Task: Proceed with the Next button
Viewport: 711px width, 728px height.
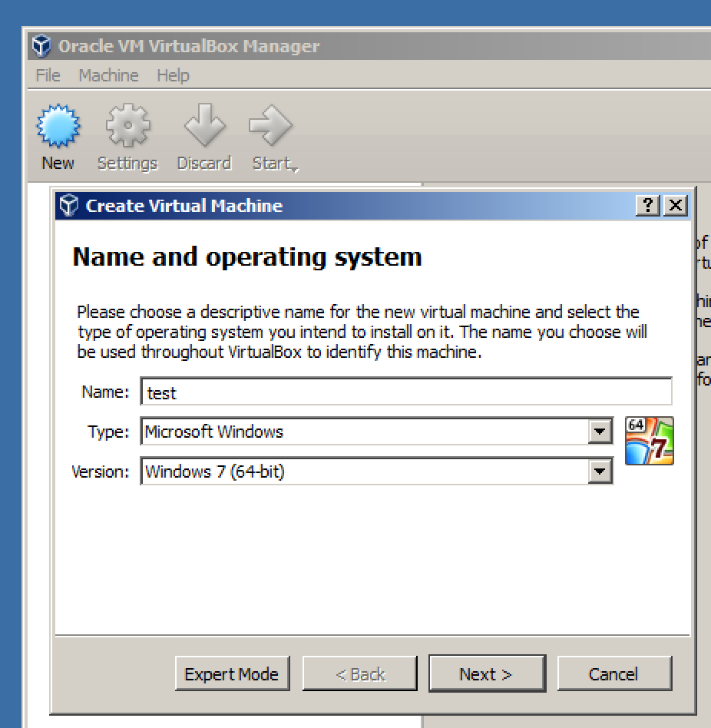Action: tap(487, 673)
